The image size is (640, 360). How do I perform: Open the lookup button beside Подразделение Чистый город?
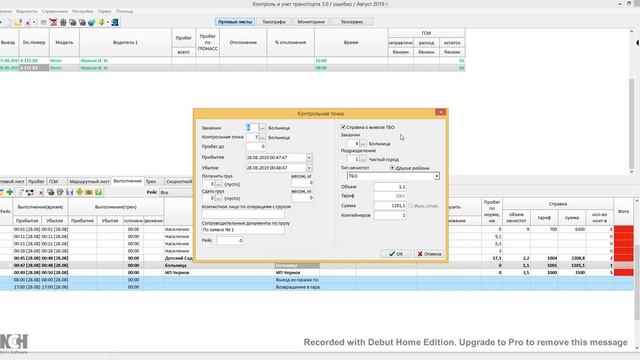pos(363,159)
